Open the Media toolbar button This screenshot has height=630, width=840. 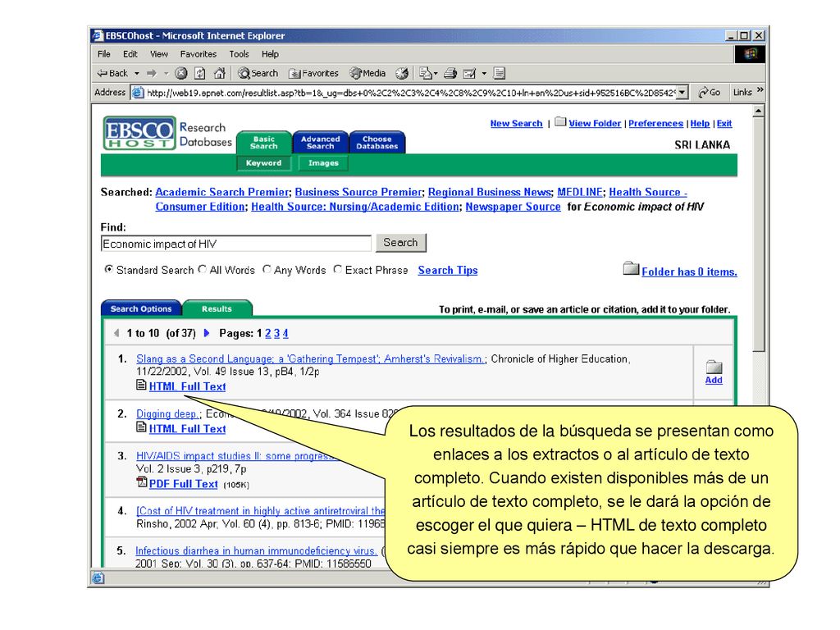[368, 73]
